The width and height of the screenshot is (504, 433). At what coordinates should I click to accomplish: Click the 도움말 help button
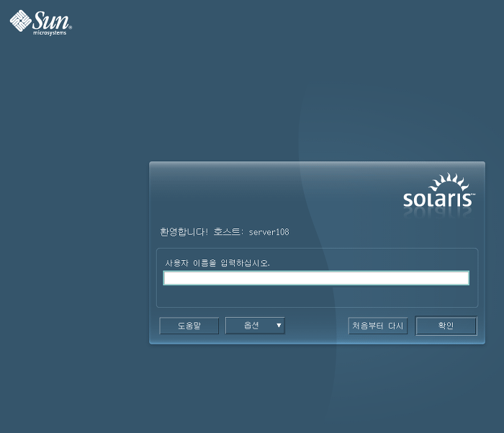pos(189,326)
